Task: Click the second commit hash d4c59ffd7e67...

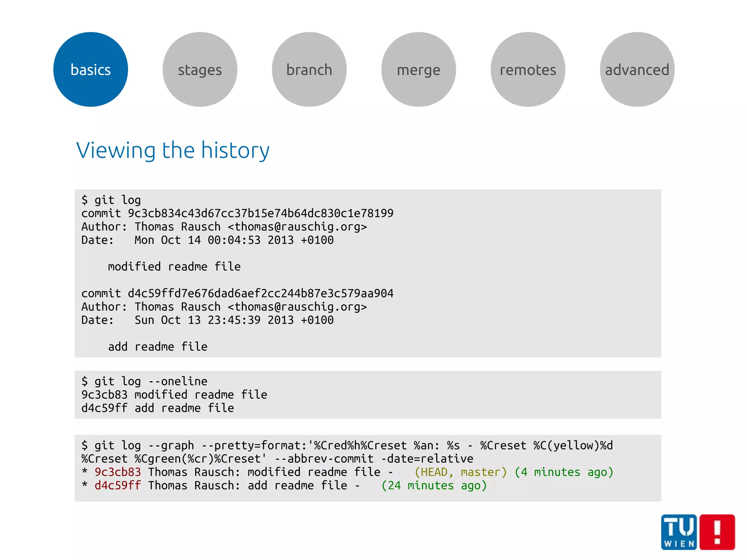Action: [x=260, y=293]
